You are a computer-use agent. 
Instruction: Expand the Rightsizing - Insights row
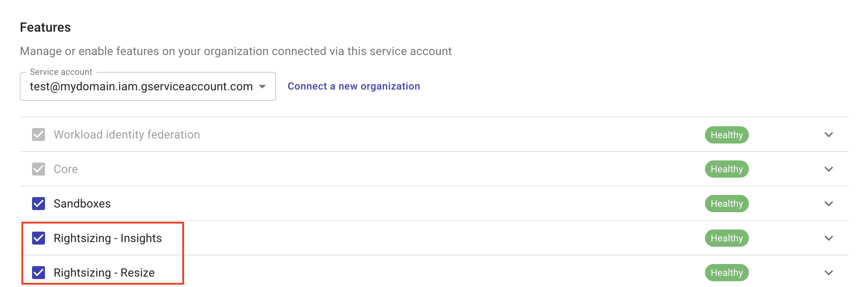pyautogui.click(x=829, y=238)
